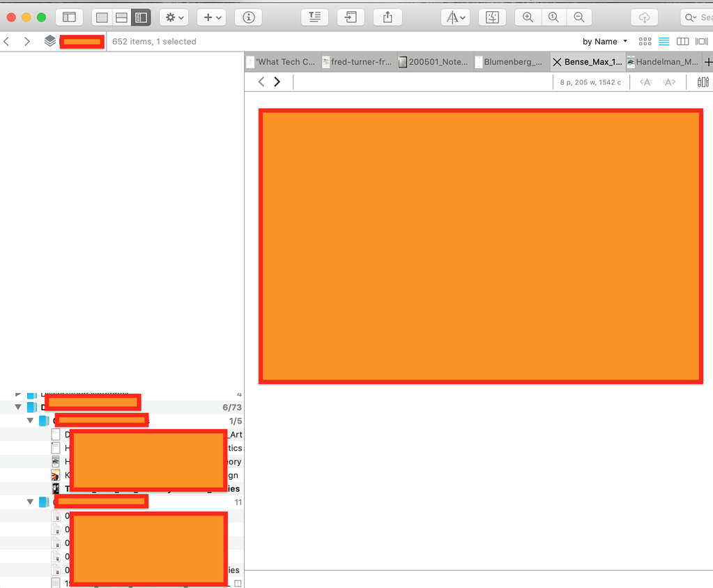
Task: Zoom in using the magnifier icon
Action: pos(528,17)
